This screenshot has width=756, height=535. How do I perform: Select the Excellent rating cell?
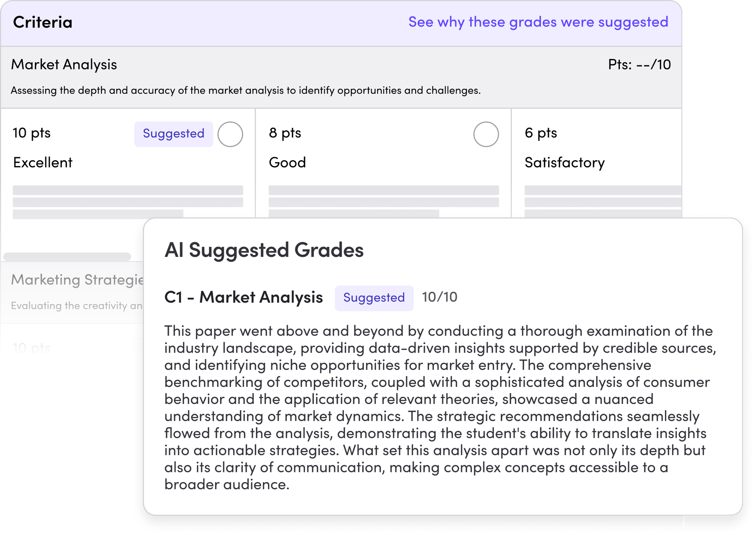tap(43, 162)
